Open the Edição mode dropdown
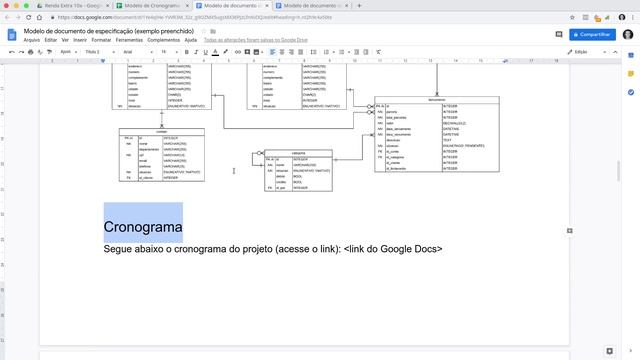640x360 pixels. point(587,52)
